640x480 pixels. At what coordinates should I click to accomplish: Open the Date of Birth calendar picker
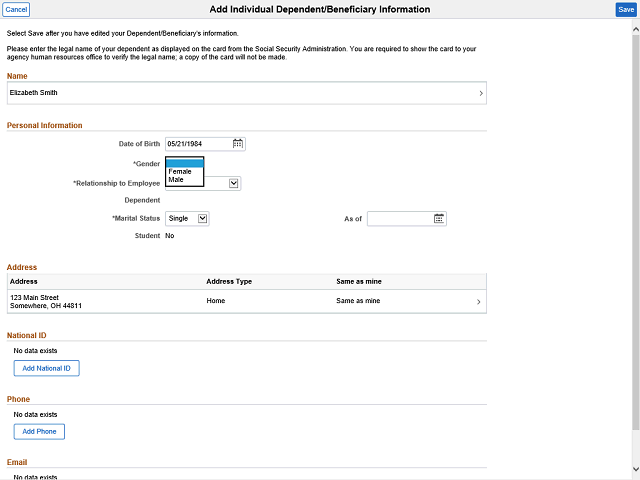tap(238, 144)
